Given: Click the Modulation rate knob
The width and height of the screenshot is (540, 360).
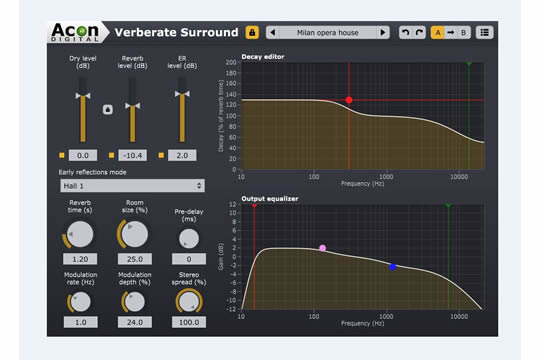Looking at the screenshot, I should 80,302.
